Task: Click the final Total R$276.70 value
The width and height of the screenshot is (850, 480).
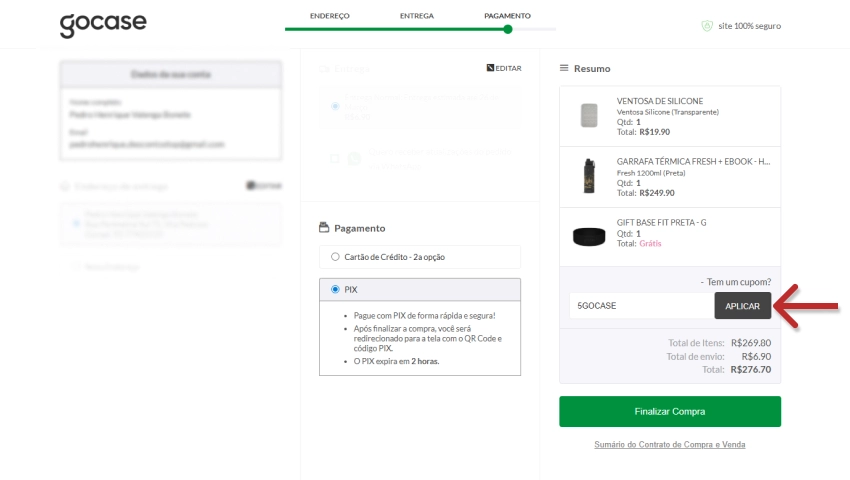Action: tap(751, 369)
